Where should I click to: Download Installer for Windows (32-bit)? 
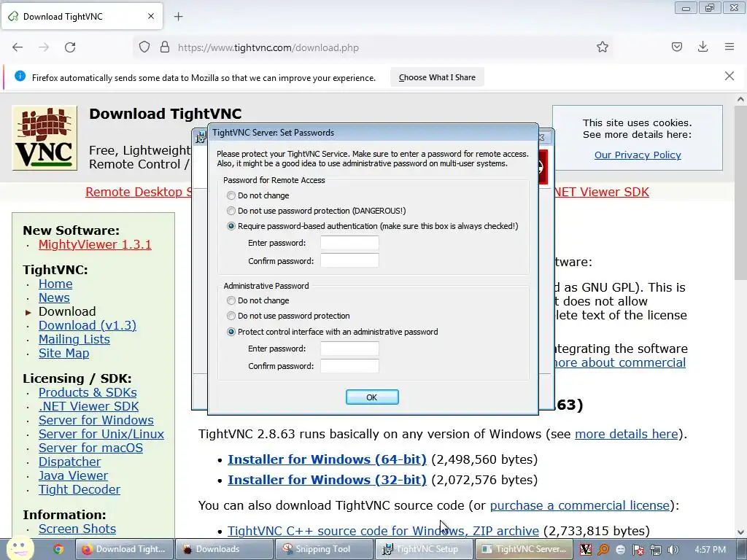(x=327, y=480)
